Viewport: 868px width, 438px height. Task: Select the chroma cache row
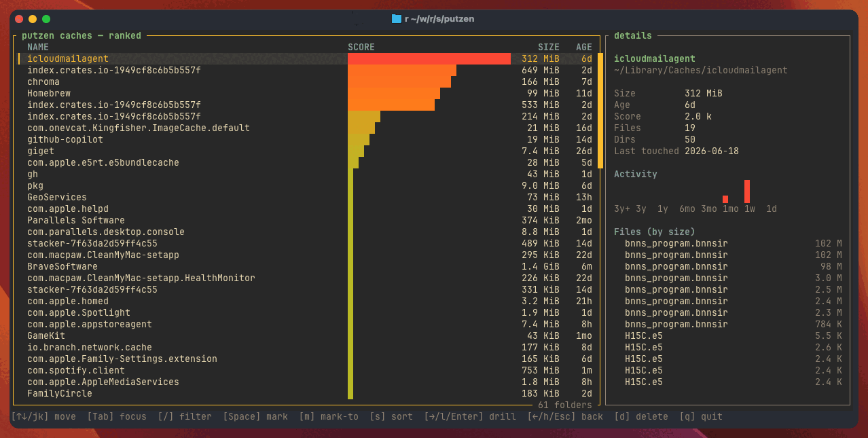306,82
